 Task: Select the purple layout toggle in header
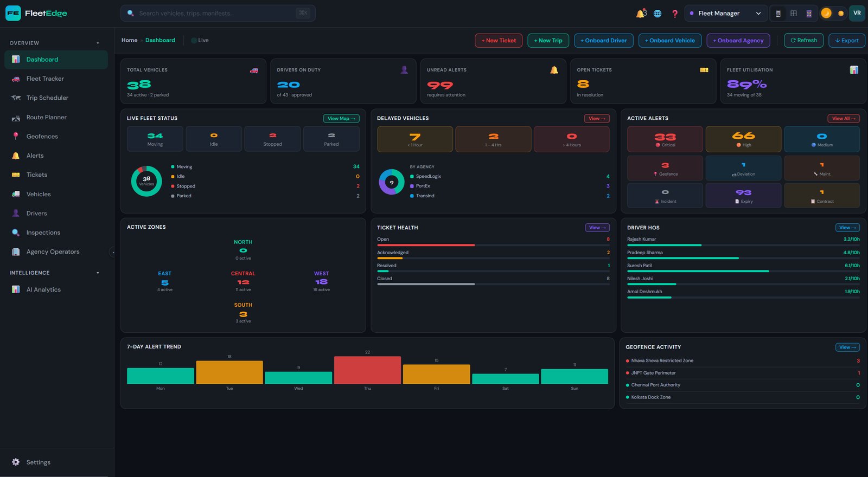pos(809,14)
